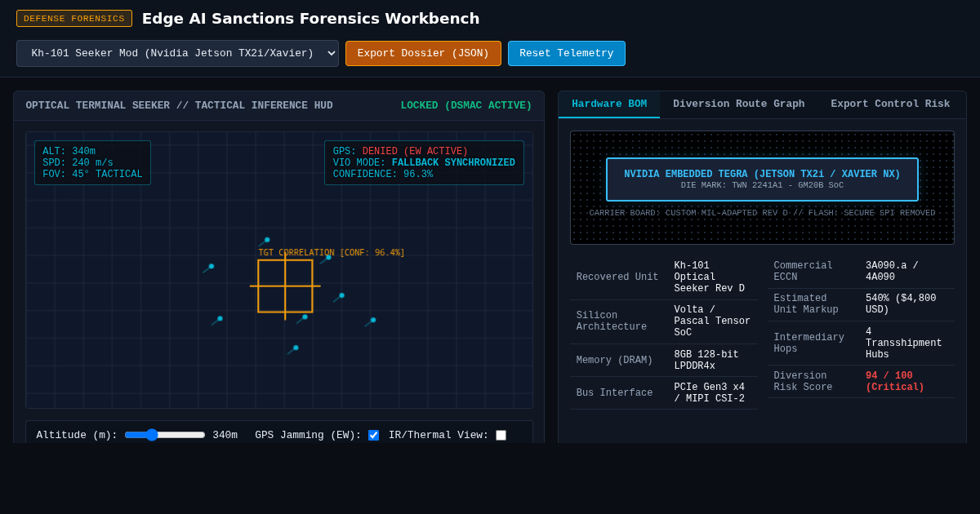The image size is (980, 514).
Task: Select the SPD: 240 m/s readout
Action: [78, 163]
